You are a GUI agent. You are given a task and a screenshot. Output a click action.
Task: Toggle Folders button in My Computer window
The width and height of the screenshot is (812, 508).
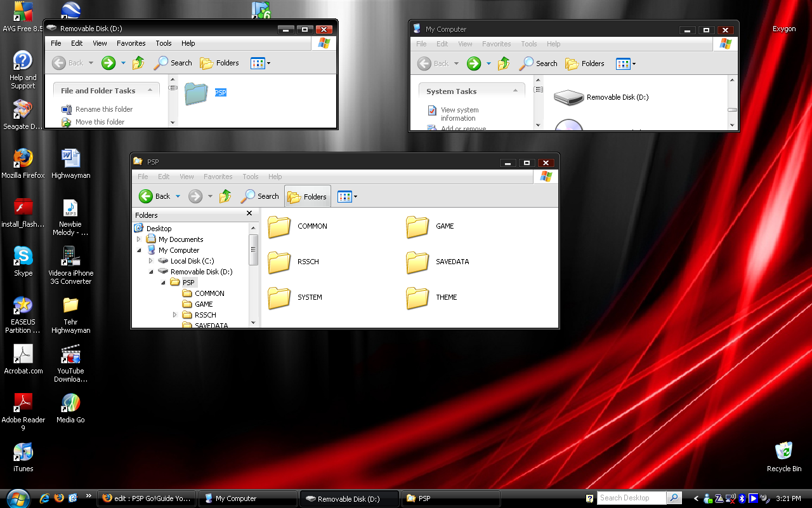click(585, 63)
